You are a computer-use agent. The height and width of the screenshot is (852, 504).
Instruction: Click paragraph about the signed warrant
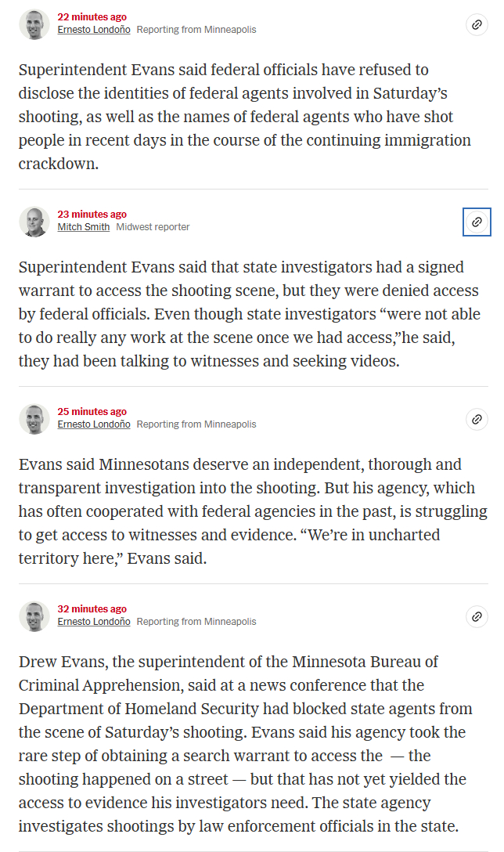pyautogui.click(x=249, y=313)
